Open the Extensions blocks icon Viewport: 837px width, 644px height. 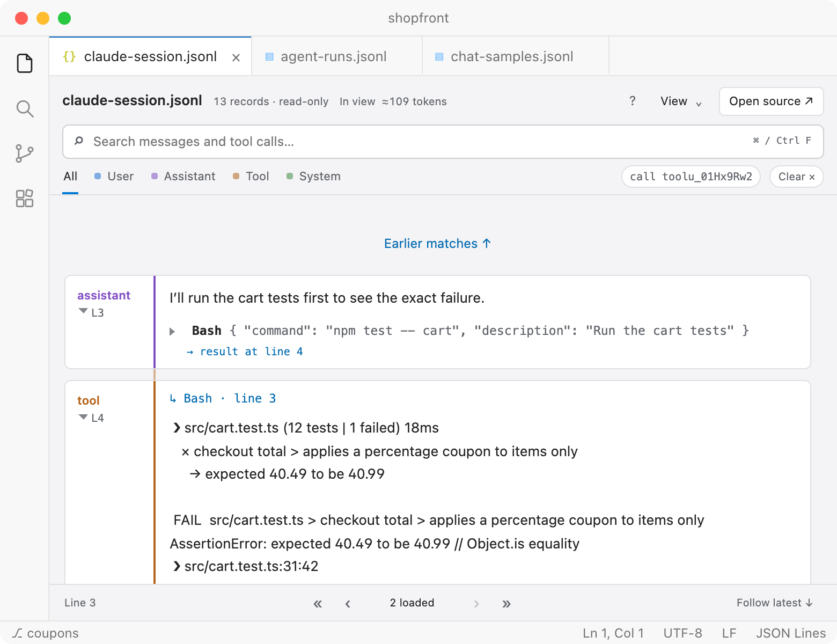(25, 198)
